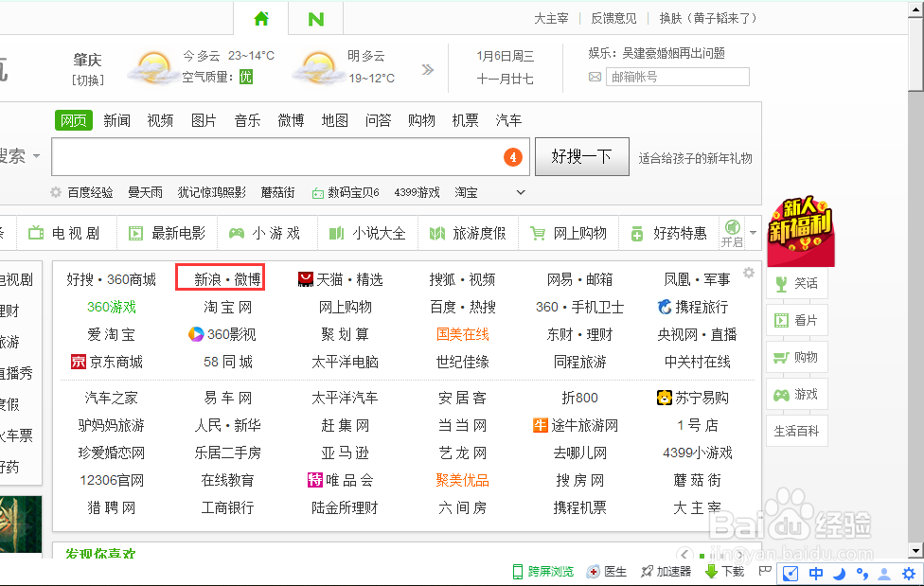Click the orange number 4 badge
This screenshot has height=586, width=924.
(x=513, y=157)
